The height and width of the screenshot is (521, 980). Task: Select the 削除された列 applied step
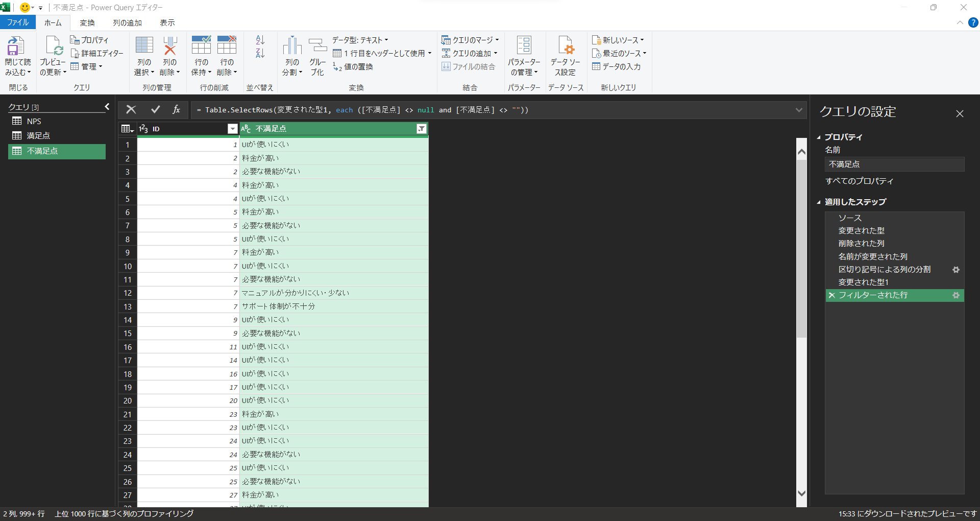pyautogui.click(x=894, y=244)
